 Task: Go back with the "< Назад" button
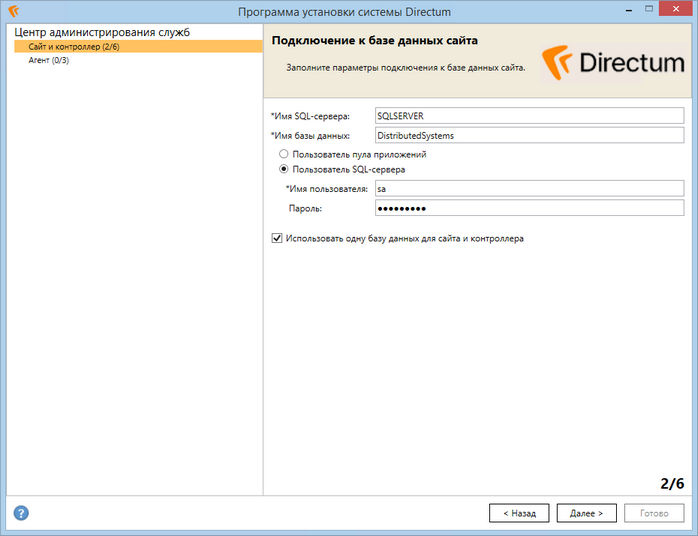pos(519,513)
